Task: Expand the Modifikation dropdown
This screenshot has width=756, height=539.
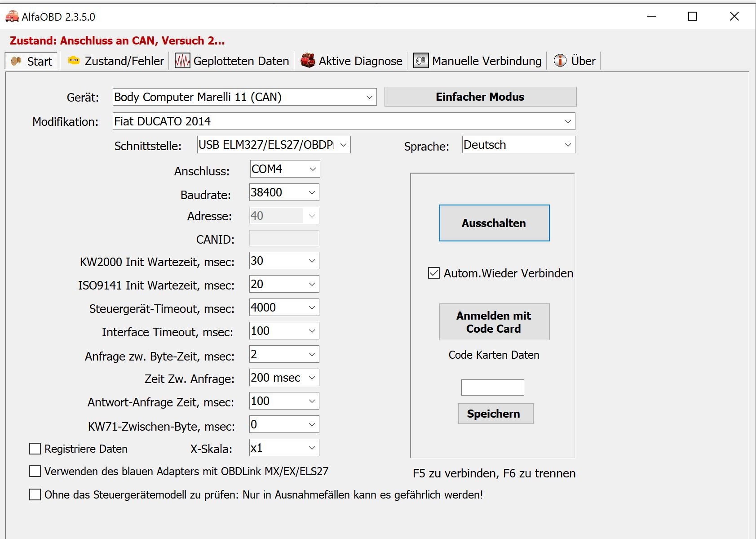Action: click(344, 121)
